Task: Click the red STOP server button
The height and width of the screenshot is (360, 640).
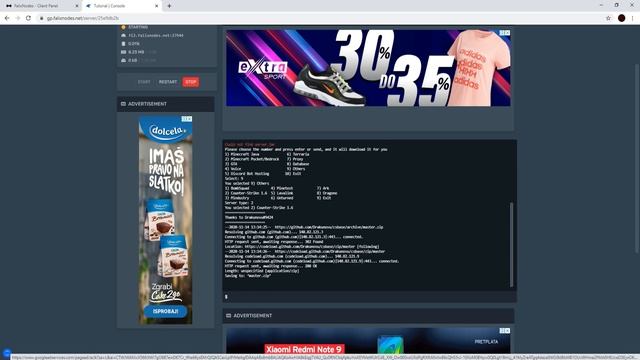Action: coord(191,82)
